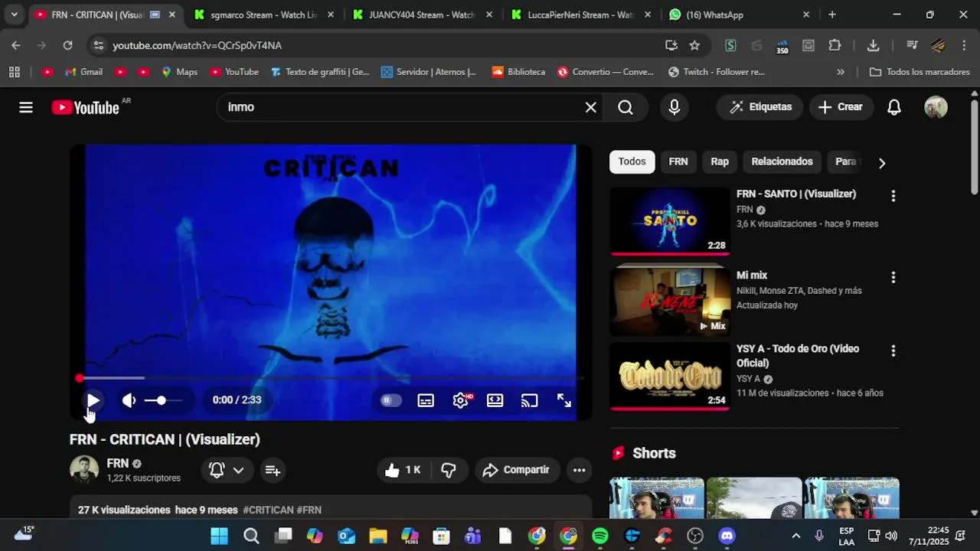Viewport: 980px width, 551px height.
Task: Open FRN - SANTO video thumbnail
Action: click(670, 221)
